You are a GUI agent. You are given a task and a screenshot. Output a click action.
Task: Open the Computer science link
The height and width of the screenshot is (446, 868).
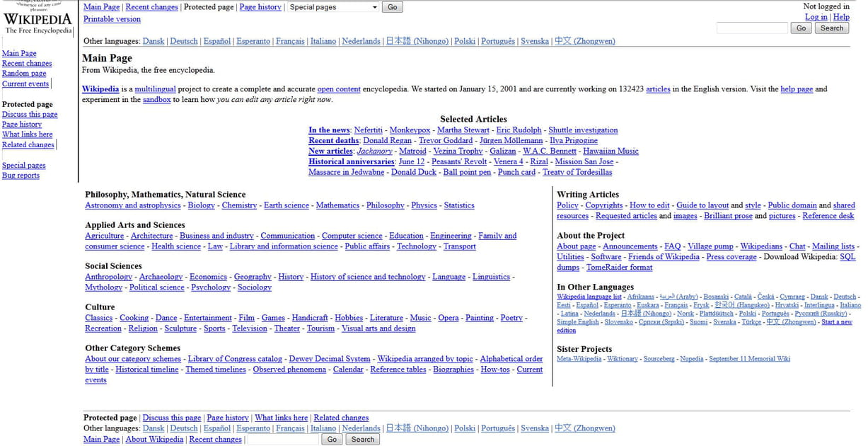(352, 236)
